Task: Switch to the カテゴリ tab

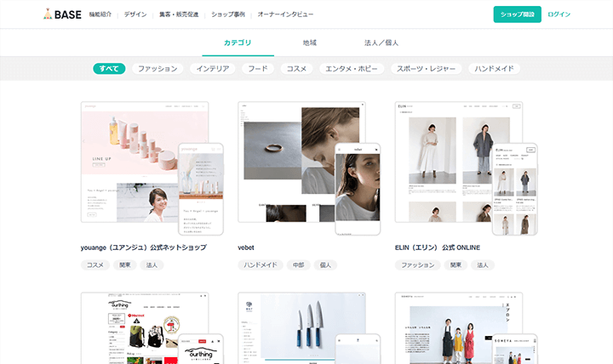Action: tap(238, 43)
